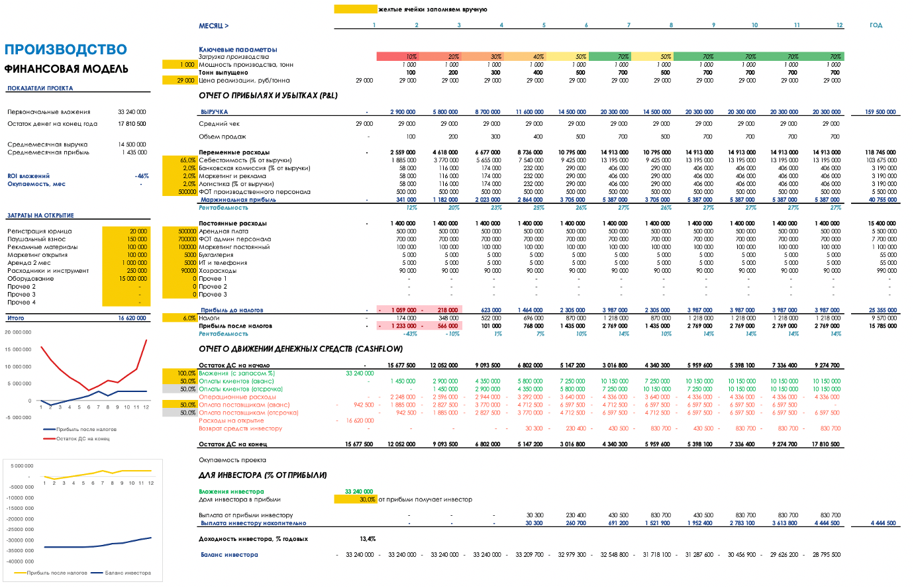Image resolution: width=914 pixels, height=588 pixels.
Task: Click the Оборудование 15 000 000 cost cell
Action: [127, 279]
